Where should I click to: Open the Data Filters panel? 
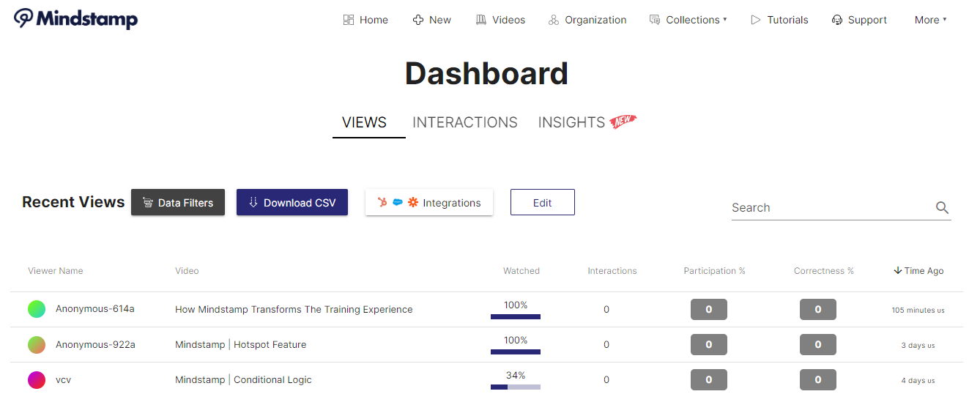(178, 203)
